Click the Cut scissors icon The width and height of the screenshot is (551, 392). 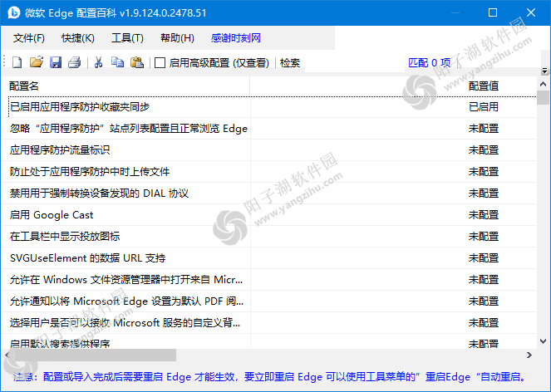tap(98, 62)
